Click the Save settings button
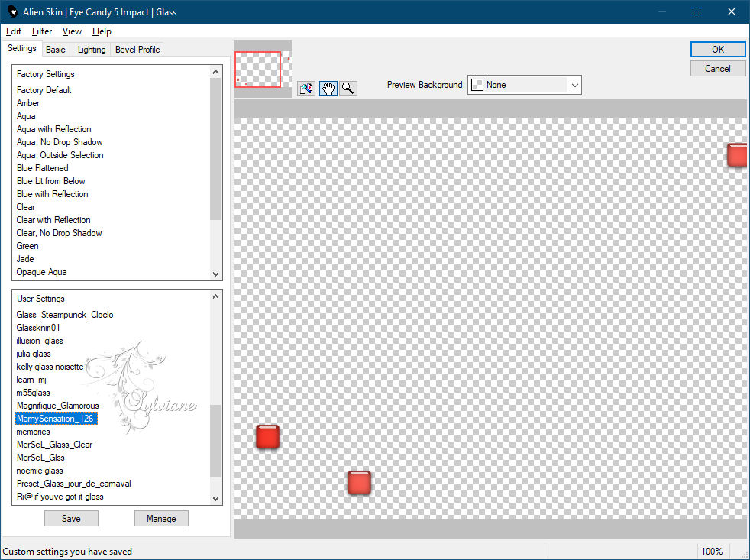The image size is (750, 560). [x=71, y=518]
